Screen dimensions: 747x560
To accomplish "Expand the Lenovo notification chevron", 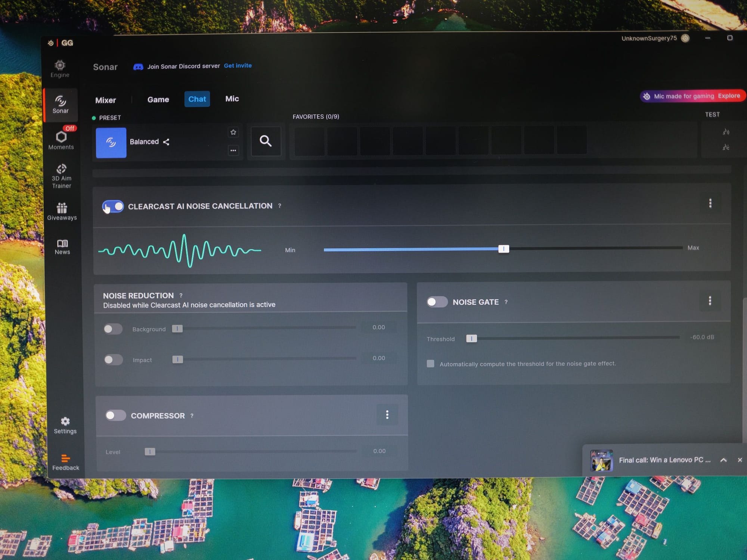I will 723,460.
